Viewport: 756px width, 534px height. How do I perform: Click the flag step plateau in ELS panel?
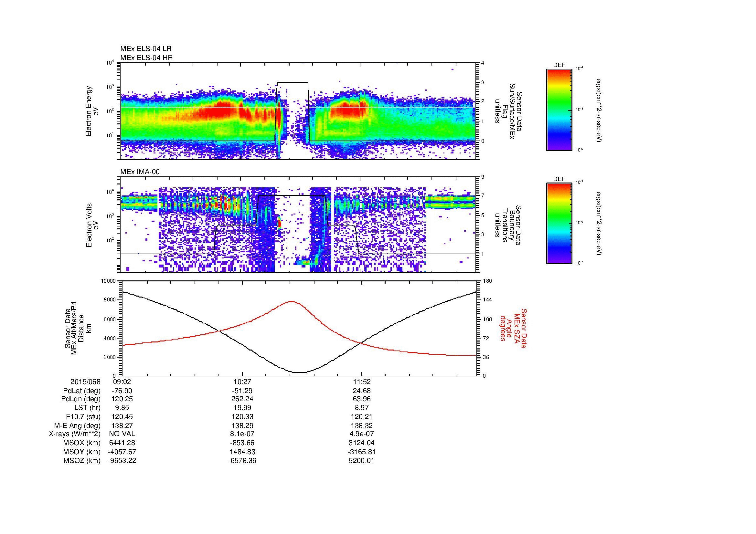tap(293, 83)
